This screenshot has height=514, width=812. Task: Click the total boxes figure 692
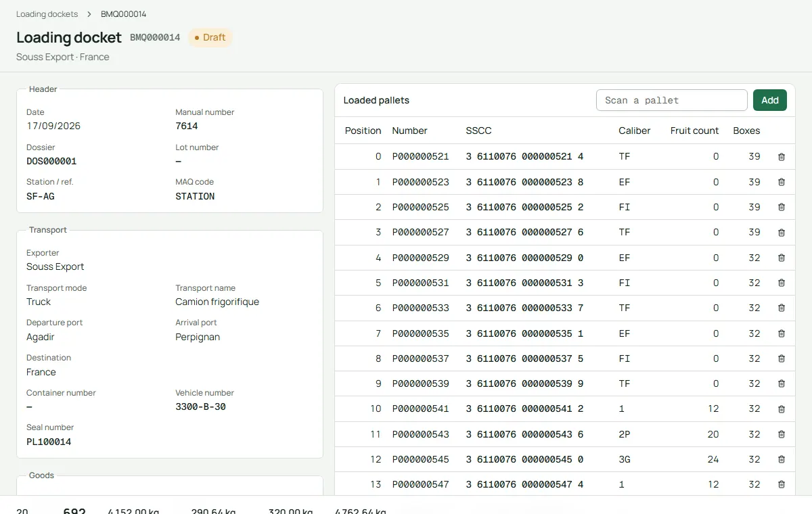74,511
